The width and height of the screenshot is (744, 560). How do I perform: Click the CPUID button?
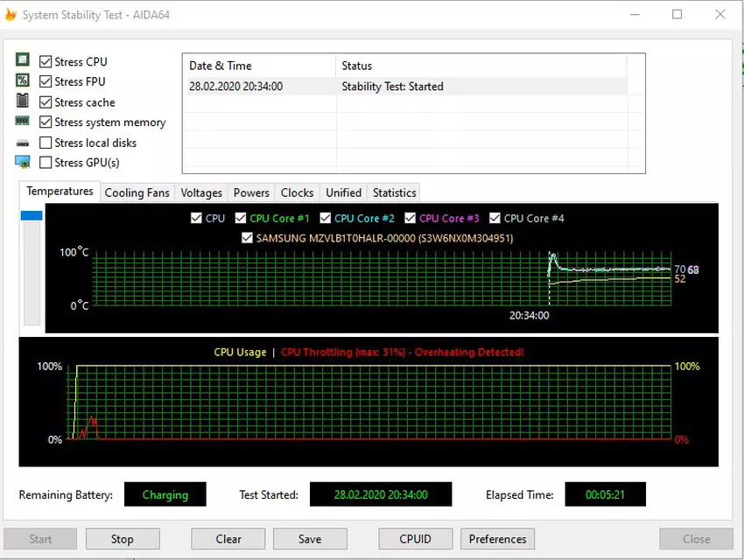tap(415, 539)
